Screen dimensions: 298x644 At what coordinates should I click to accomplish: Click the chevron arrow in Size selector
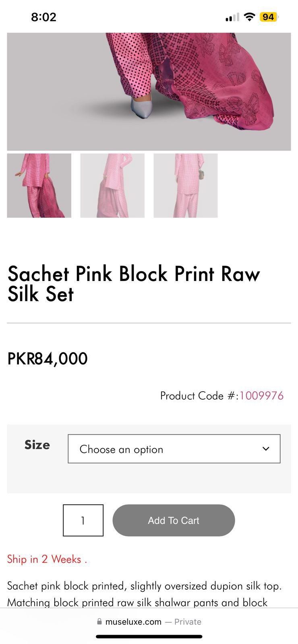pyautogui.click(x=266, y=449)
